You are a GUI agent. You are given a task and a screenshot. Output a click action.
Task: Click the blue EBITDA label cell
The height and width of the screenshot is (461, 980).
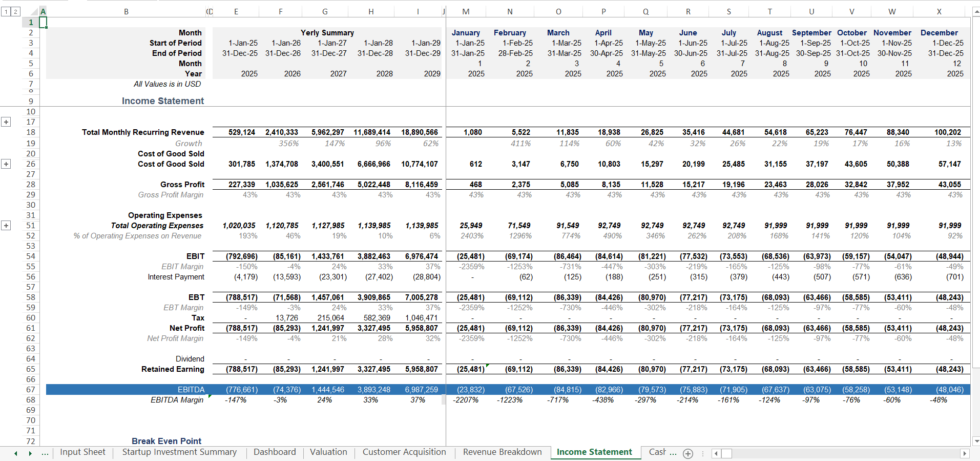point(126,390)
